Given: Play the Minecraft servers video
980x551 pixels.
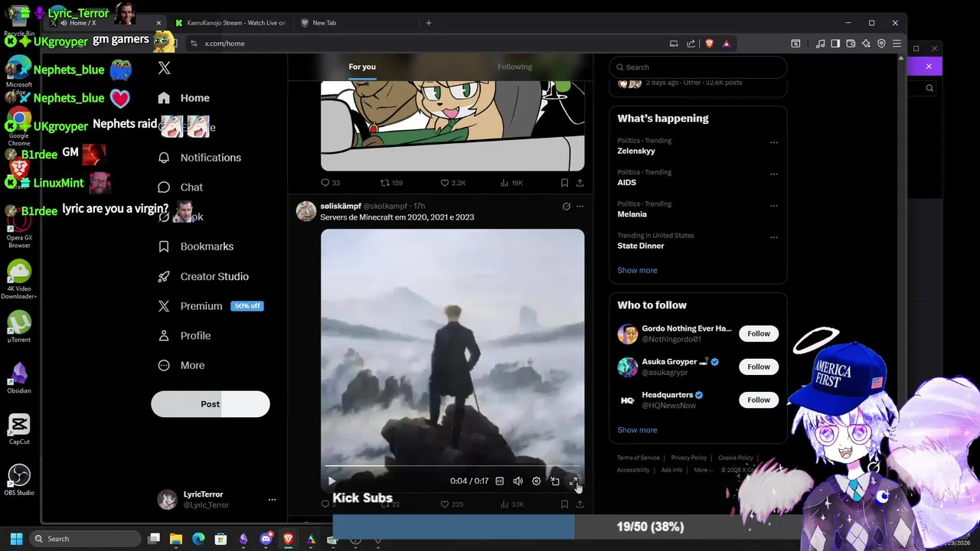Looking at the screenshot, I should click(x=332, y=481).
